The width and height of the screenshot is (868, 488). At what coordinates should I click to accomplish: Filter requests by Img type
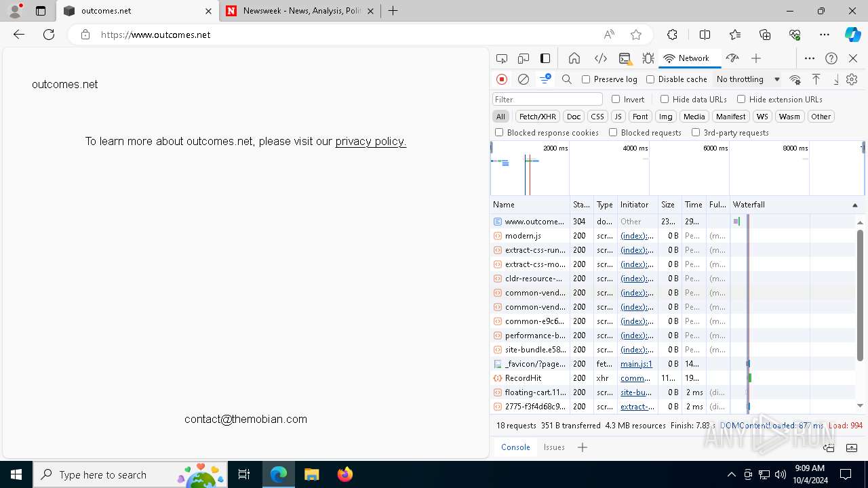click(666, 117)
